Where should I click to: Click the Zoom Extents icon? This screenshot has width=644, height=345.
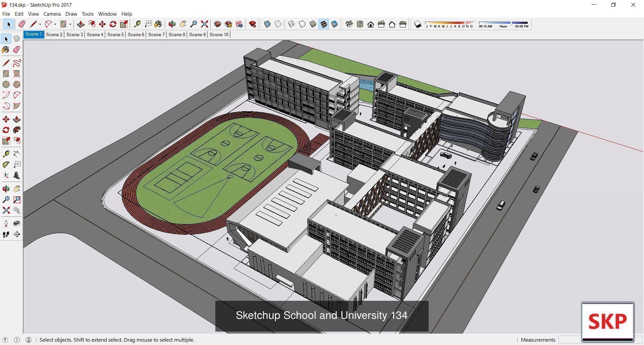tap(205, 24)
